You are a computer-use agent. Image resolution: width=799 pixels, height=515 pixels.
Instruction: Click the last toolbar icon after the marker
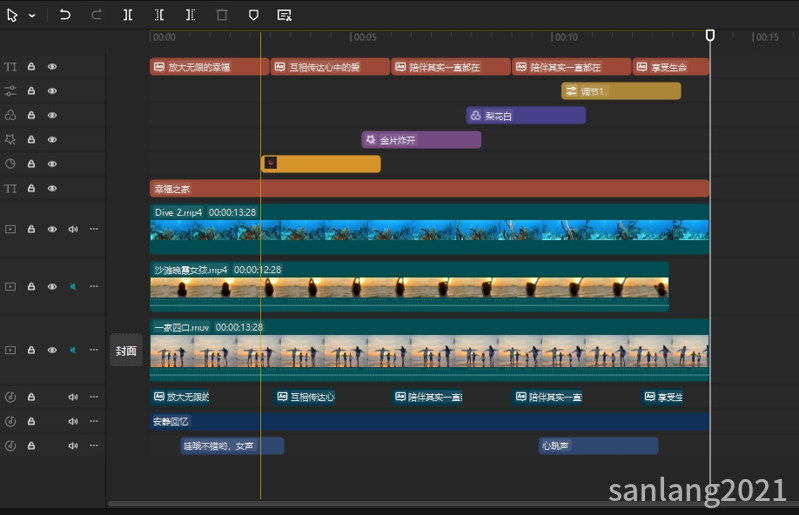(x=284, y=15)
